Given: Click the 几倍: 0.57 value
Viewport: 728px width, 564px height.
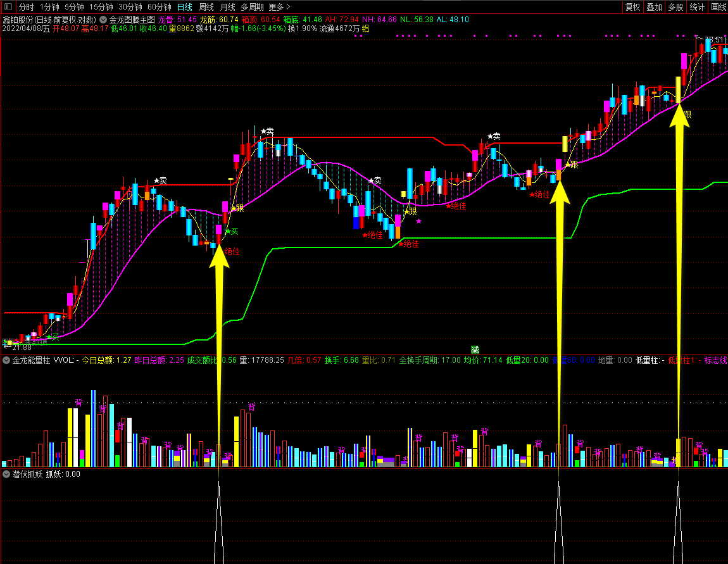Looking at the screenshot, I should [304, 360].
